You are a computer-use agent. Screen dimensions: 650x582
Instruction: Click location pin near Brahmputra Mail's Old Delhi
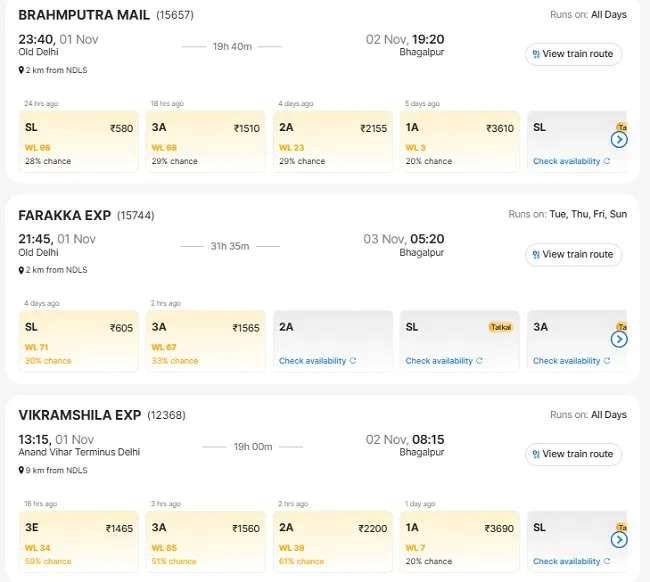pyautogui.click(x=21, y=70)
